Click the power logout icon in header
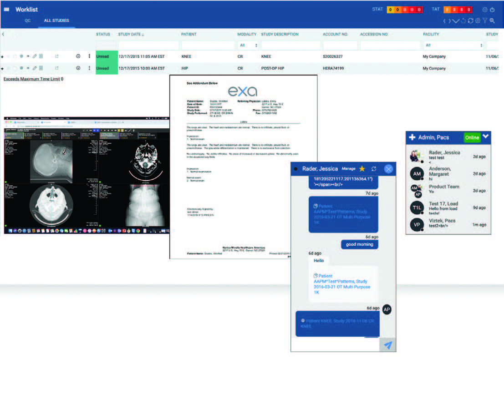This screenshot has width=504, height=420. click(492, 10)
